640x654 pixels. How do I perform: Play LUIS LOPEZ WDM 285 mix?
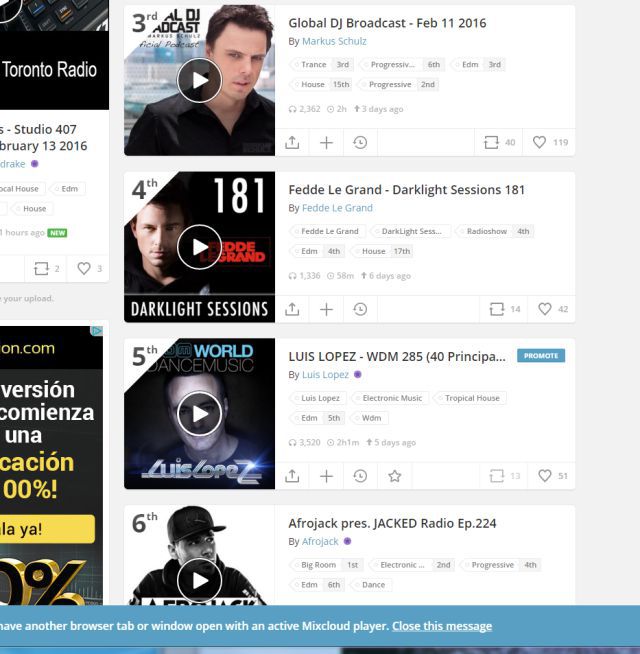pos(199,414)
